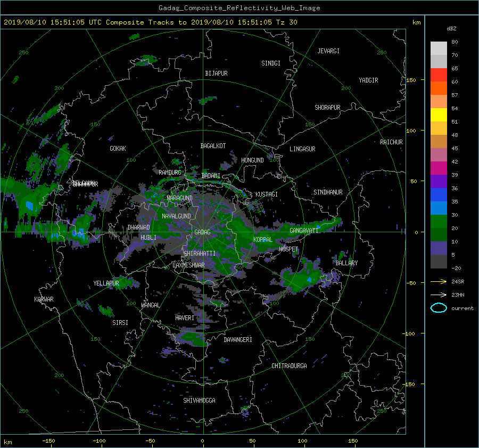Click the blue echo cell near Ballary
This screenshot has width=479, height=448.
[x=309, y=280]
